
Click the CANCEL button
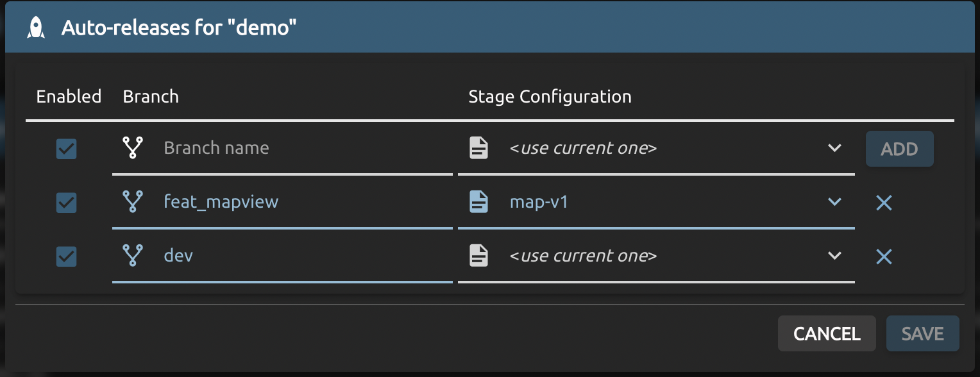point(826,333)
